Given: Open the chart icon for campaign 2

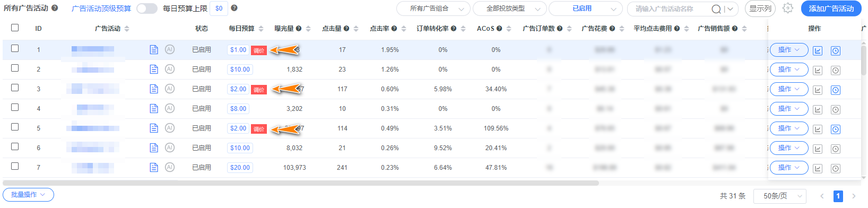Looking at the screenshot, I should [x=818, y=70].
